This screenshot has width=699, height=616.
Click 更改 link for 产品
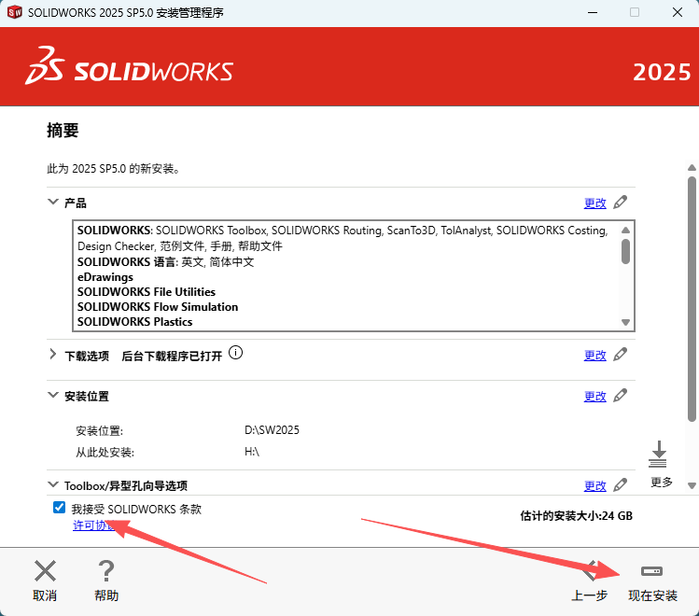[595, 203]
